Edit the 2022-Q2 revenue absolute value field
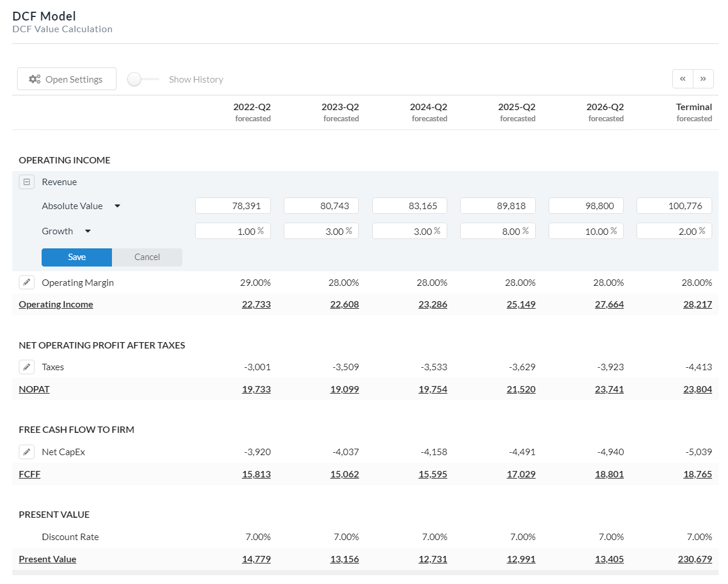Viewport: 728px width, 584px height. pos(233,206)
